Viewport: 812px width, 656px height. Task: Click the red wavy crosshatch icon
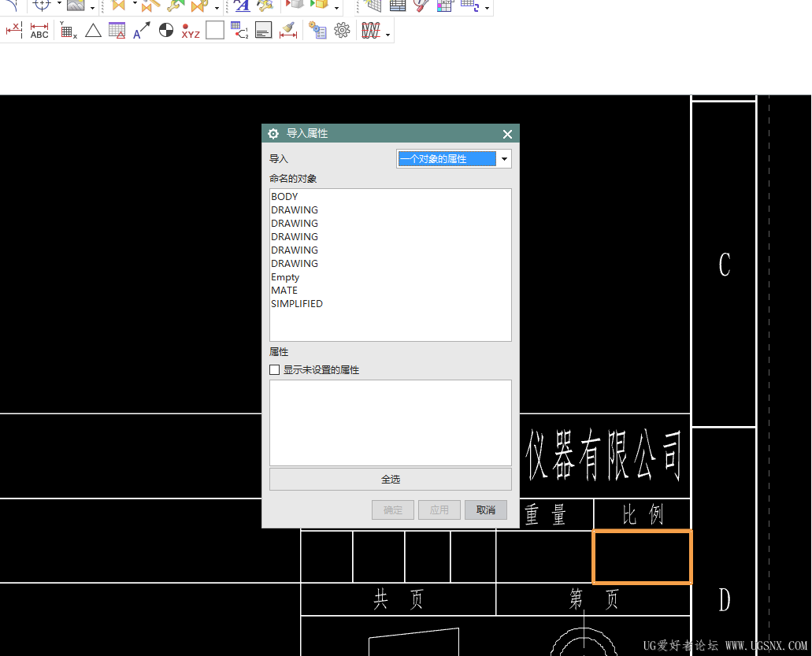pos(370,31)
